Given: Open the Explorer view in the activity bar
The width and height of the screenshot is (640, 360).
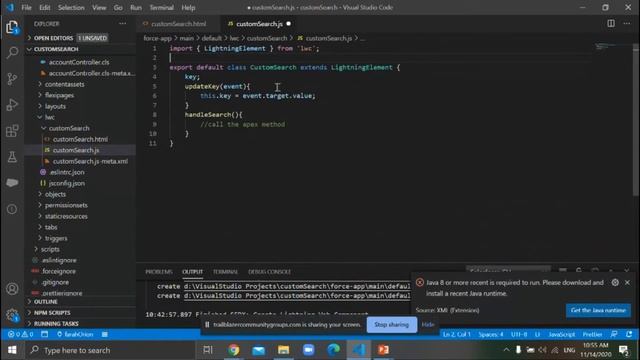Looking at the screenshot, I should [x=12, y=27].
